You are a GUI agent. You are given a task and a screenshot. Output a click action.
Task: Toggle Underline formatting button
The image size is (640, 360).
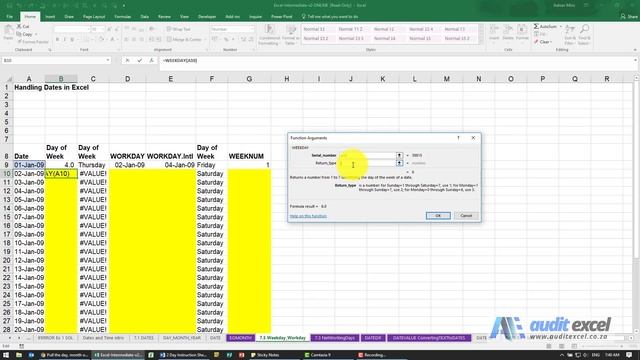(x=72, y=40)
